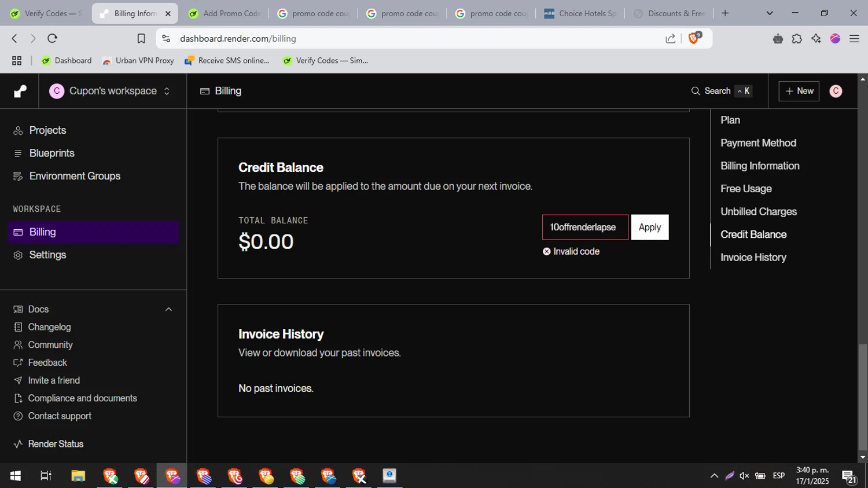The image size is (868, 488).
Task: Go forward in browser history
Action: pos(33,39)
